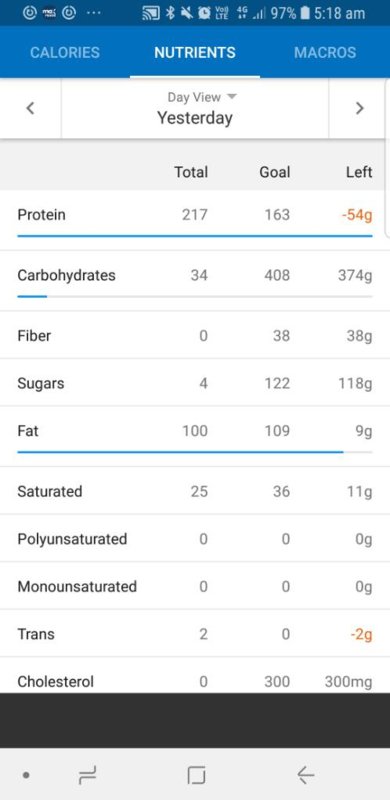390x800 pixels.
Task: Tap the battery icon in status bar
Action: pyautogui.click(x=305, y=13)
